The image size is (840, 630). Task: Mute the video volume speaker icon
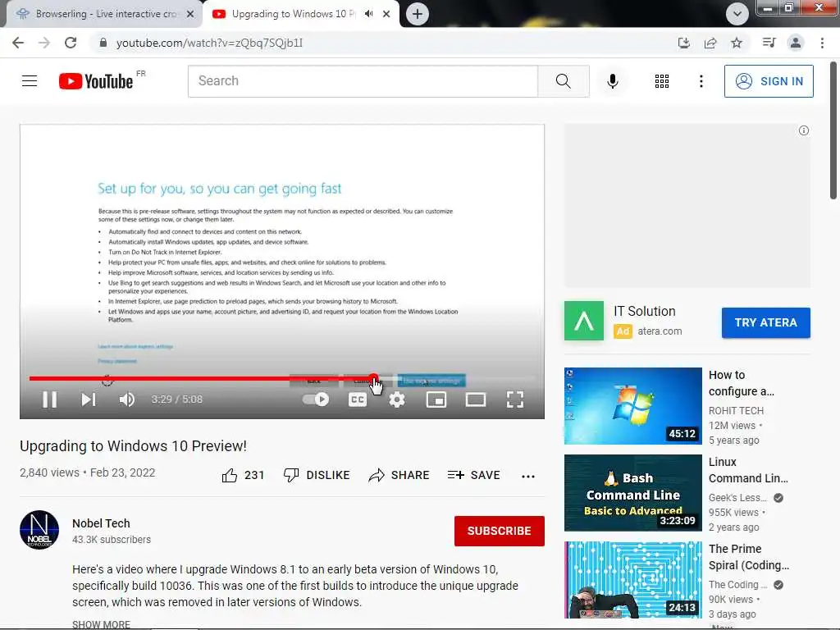tap(127, 399)
